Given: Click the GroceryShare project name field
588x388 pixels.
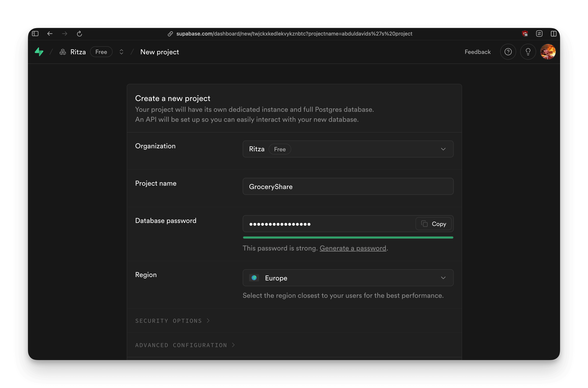Looking at the screenshot, I should pos(348,186).
